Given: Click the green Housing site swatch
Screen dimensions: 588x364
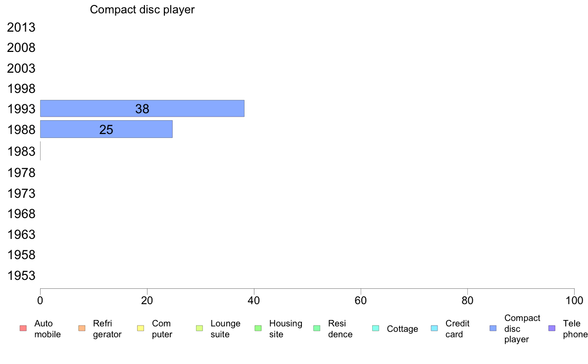Looking at the screenshot, I should (258, 328).
